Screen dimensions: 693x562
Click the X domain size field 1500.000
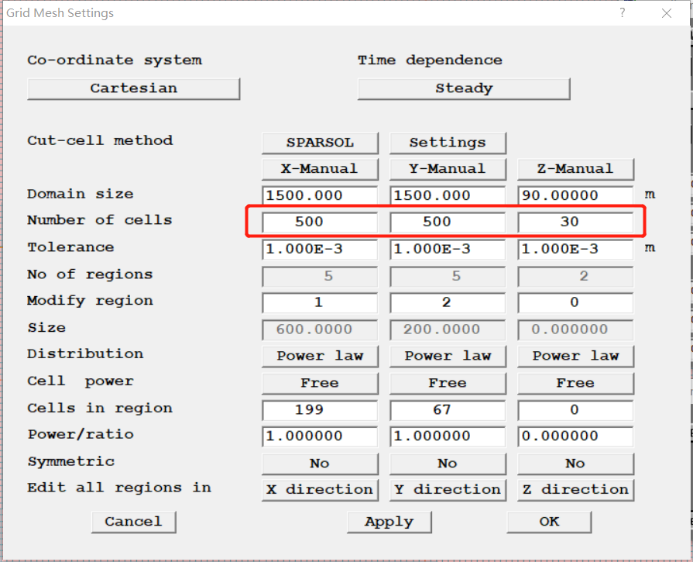pos(320,196)
